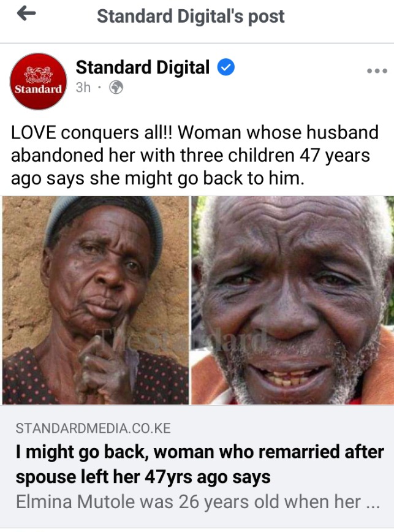Image resolution: width=394 pixels, height=532 pixels.
Task: Select the 'Standard Digital's post' header title
Action: pos(191,17)
